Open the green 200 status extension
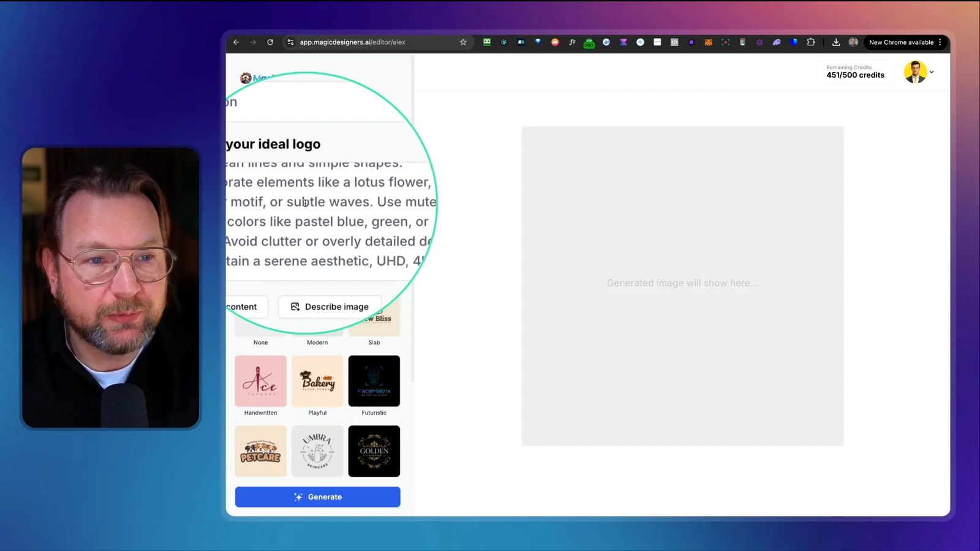This screenshot has width=980, height=551. tap(589, 43)
